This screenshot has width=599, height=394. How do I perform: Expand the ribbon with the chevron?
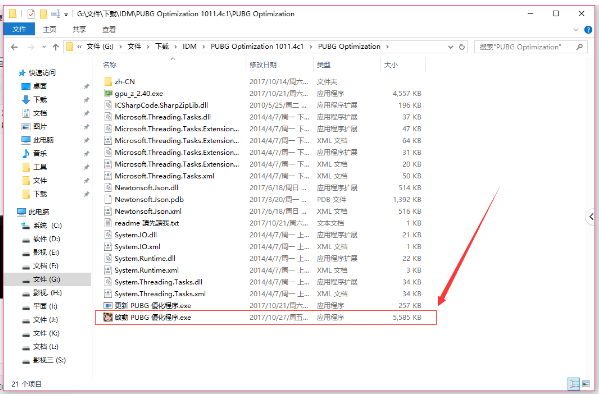point(576,30)
